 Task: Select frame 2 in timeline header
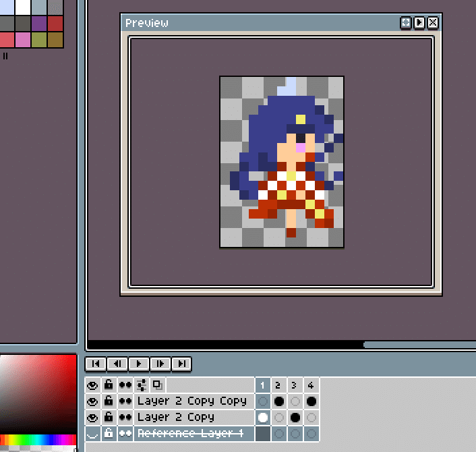[279, 385]
